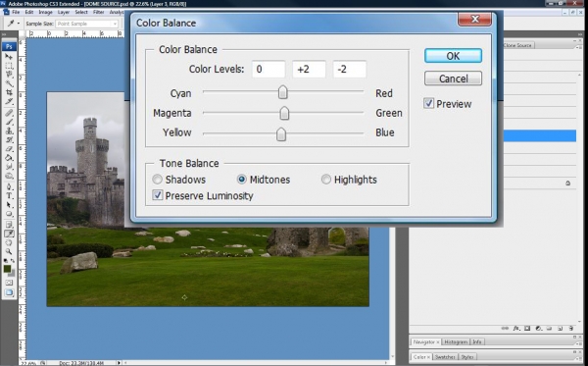588x366 pixels.
Task: Click the Cyan-Red slider handle
Action: tap(283, 92)
